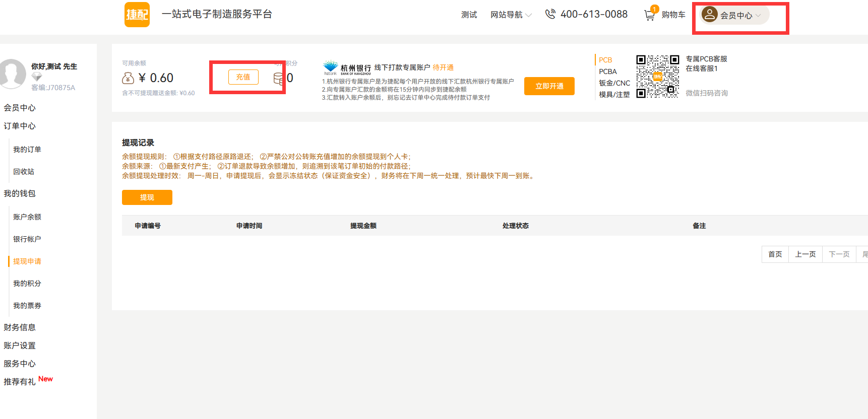The image size is (868, 419).
Task: Go to 上一页 in pagination
Action: pyautogui.click(x=805, y=254)
